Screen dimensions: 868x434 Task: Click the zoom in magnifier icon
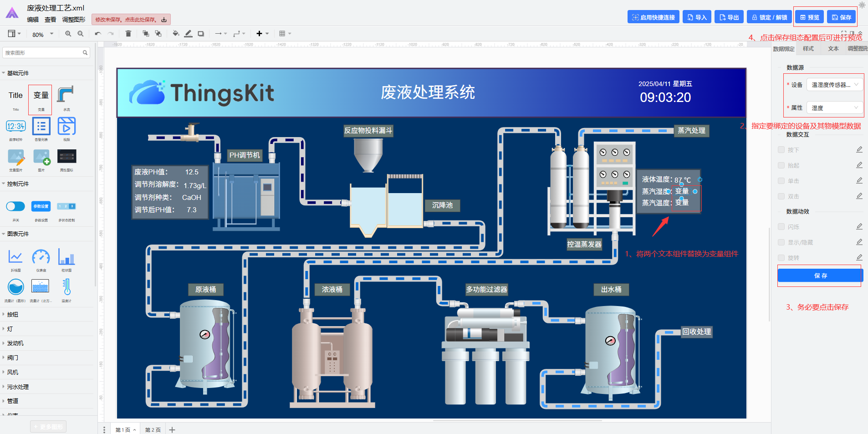coord(68,34)
